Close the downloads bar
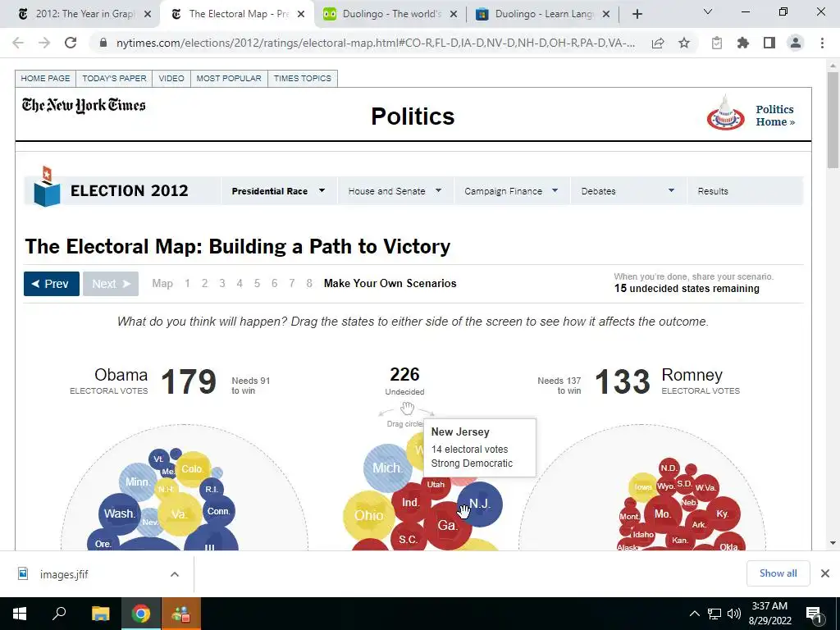The image size is (840, 630). point(825,573)
